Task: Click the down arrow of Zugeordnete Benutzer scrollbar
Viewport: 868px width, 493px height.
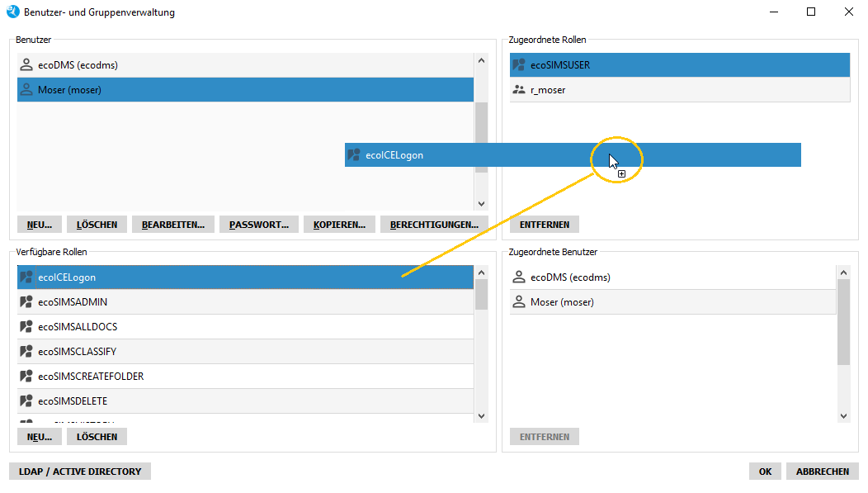Action: pyautogui.click(x=843, y=416)
